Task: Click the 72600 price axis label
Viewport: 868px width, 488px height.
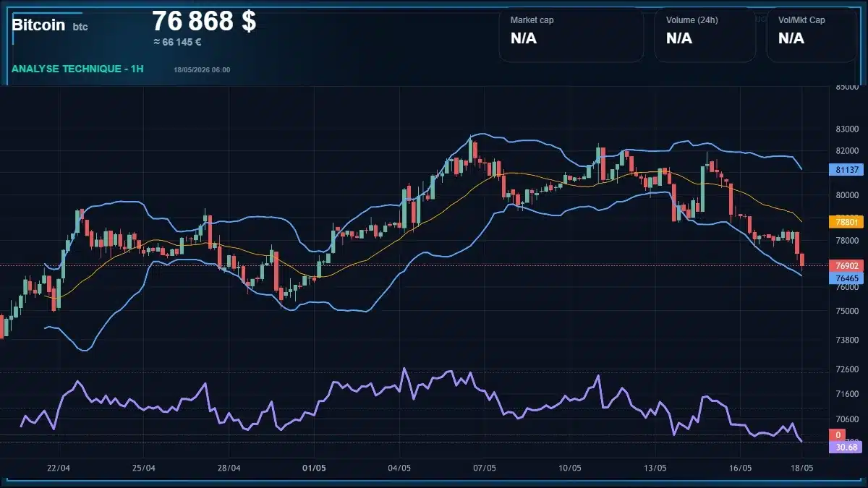Action: click(x=846, y=369)
